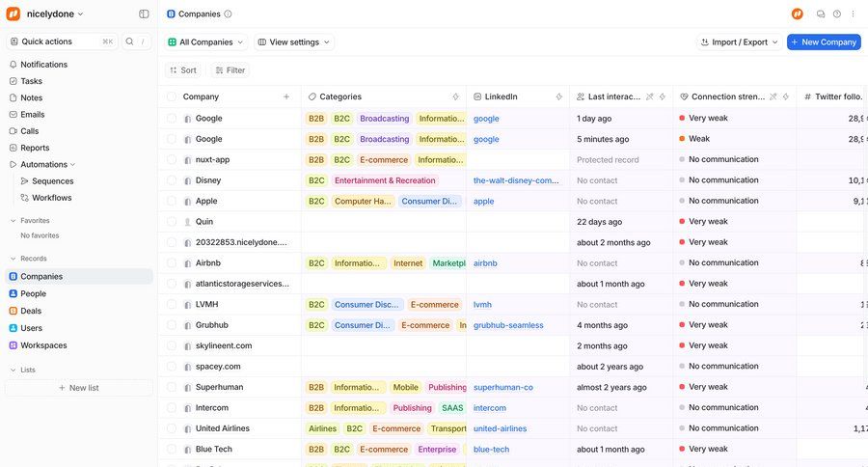Go to Workspaces records

(79, 345)
